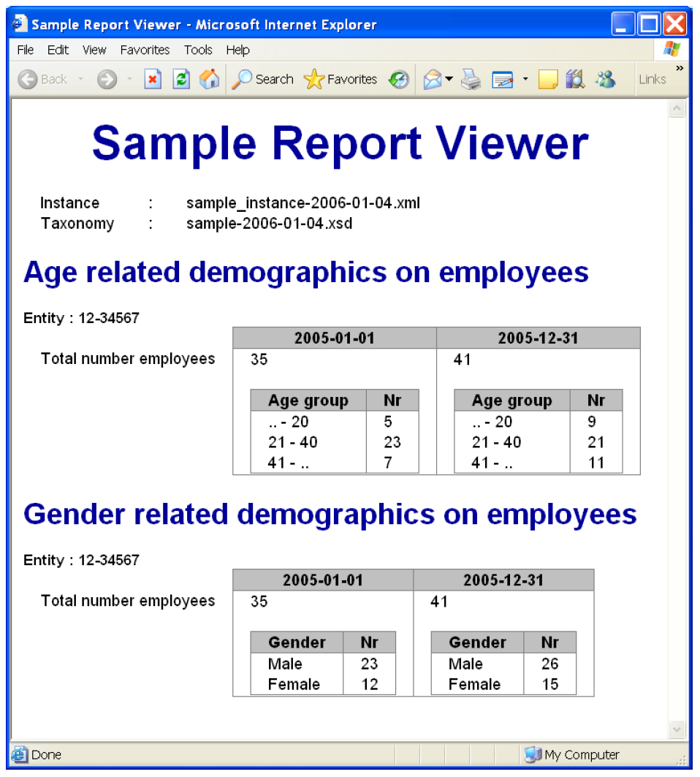The height and width of the screenshot is (777, 700).
Task: Click the Edit page toolbar icon
Action: [502, 79]
